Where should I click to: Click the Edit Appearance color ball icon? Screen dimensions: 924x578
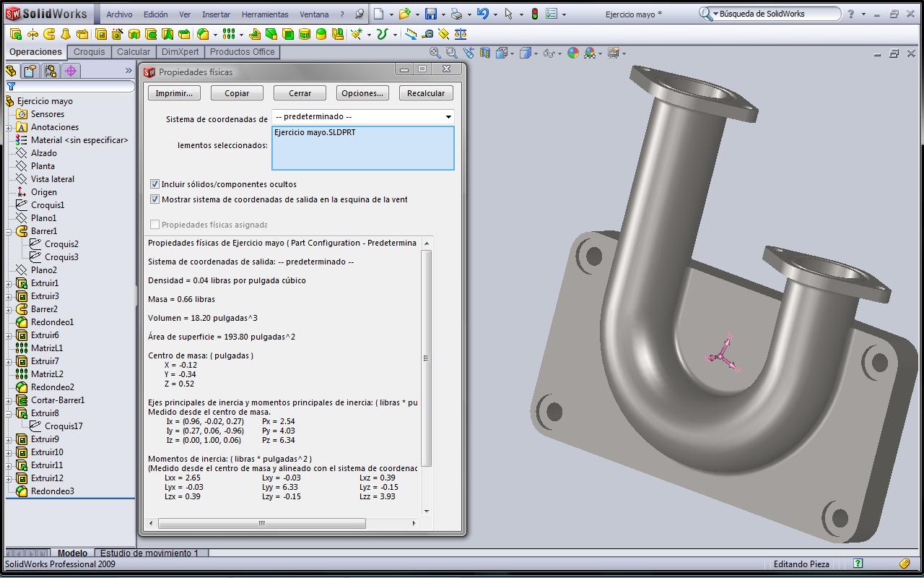tap(573, 53)
